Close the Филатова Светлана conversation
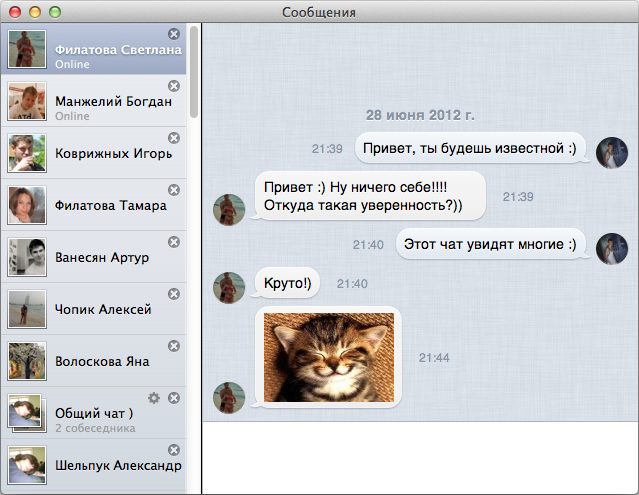 pyautogui.click(x=174, y=34)
